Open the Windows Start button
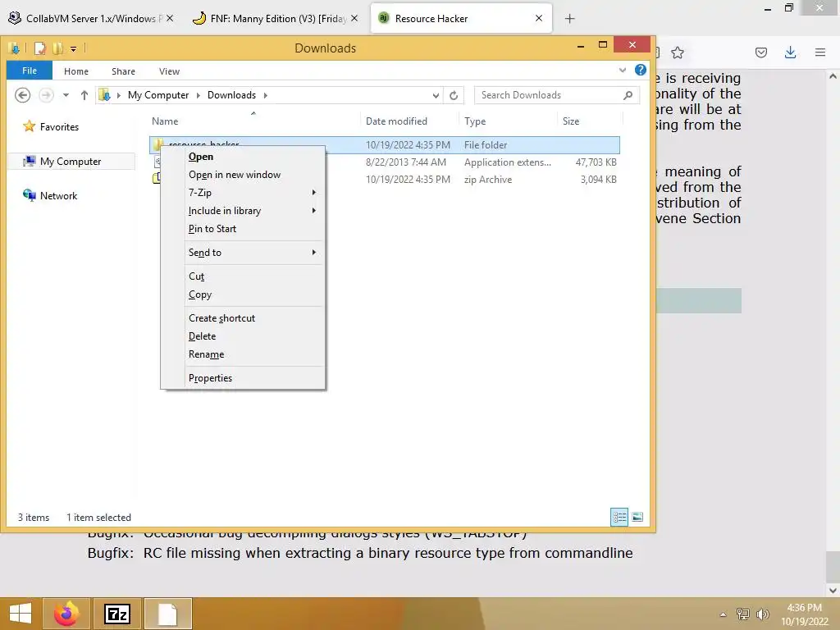This screenshot has width=840, height=630. click(21, 614)
